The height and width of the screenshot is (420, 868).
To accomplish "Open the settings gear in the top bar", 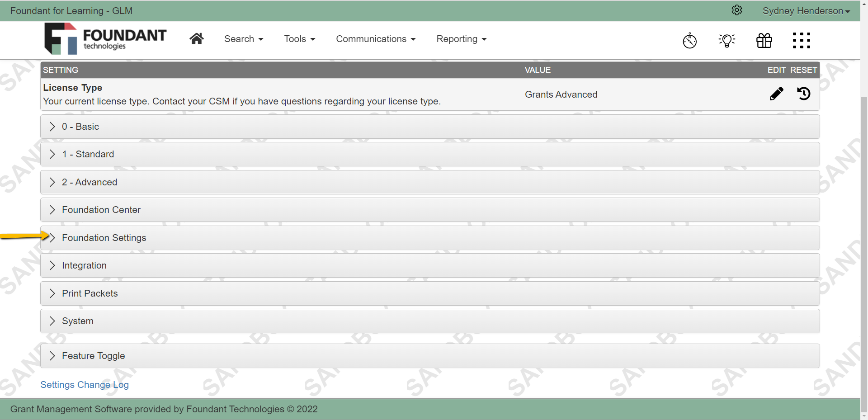I will [x=737, y=10].
